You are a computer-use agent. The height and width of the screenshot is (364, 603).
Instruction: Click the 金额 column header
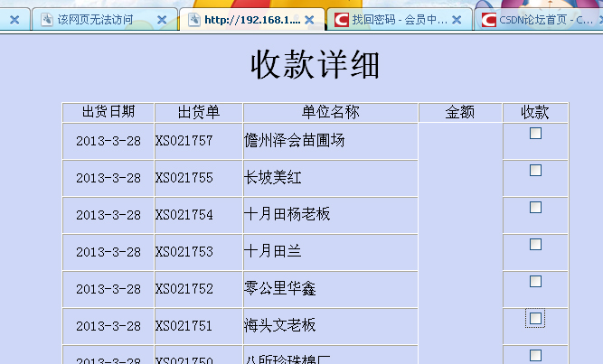click(x=460, y=112)
